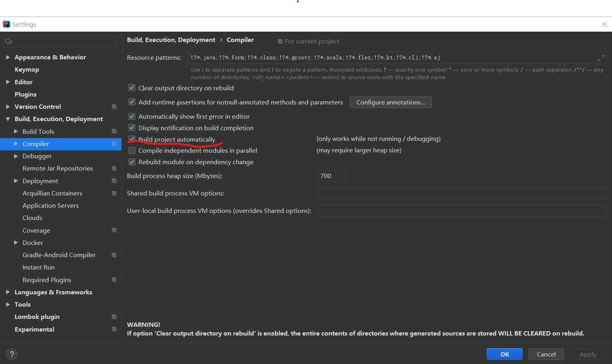The height and width of the screenshot is (364, 612).
Task: Open Experimental settings page
Action: tap(34, 329)
